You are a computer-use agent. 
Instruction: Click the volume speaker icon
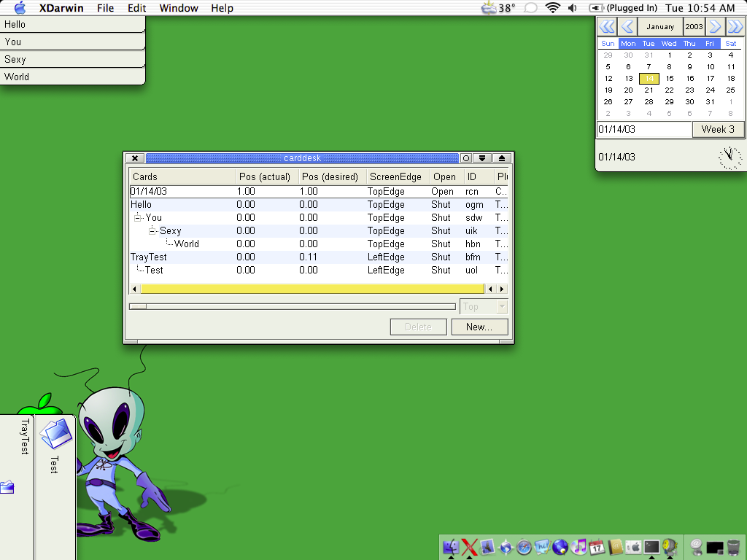[573, 8]
